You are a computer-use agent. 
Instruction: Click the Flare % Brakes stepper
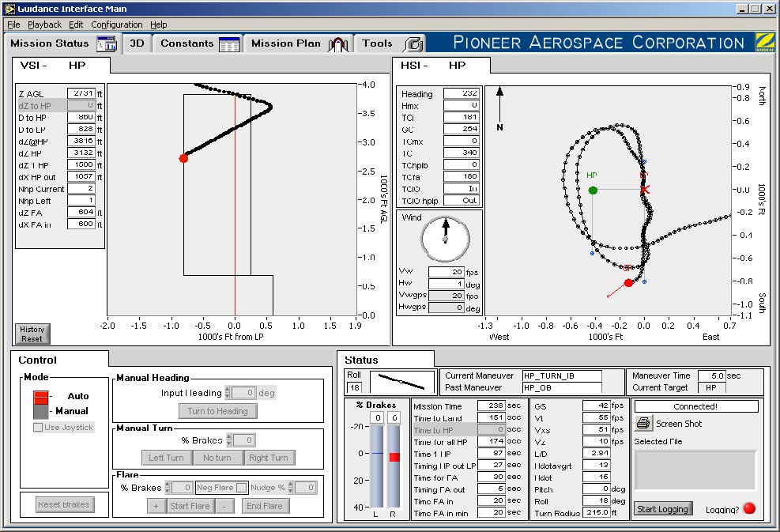coord(168,488)
